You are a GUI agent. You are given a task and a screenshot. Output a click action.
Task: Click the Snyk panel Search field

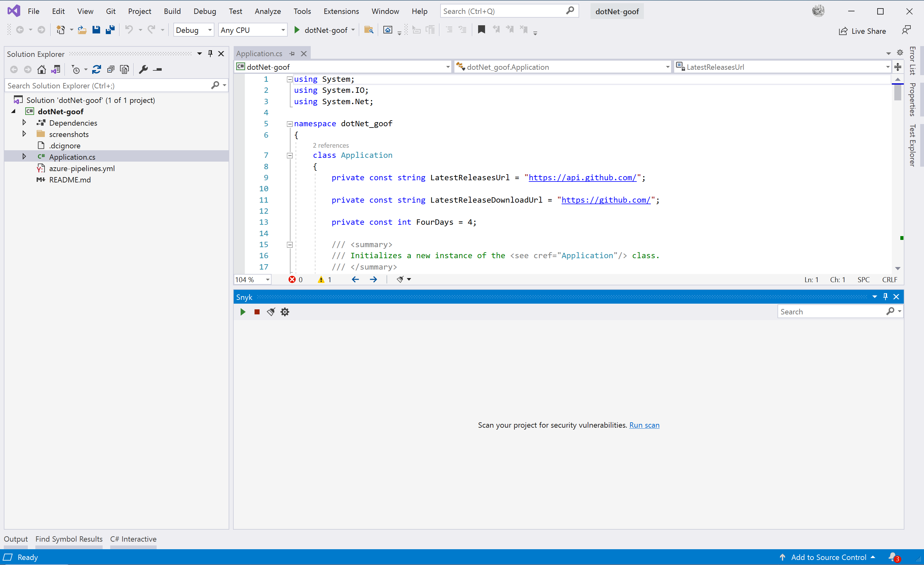point(840,312)
